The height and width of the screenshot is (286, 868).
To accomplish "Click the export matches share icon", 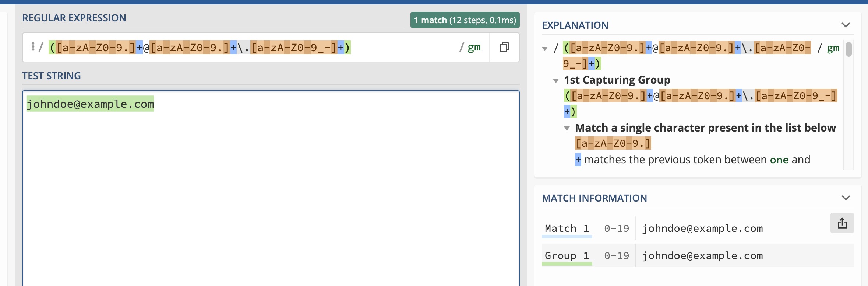I will coord(842,223).
